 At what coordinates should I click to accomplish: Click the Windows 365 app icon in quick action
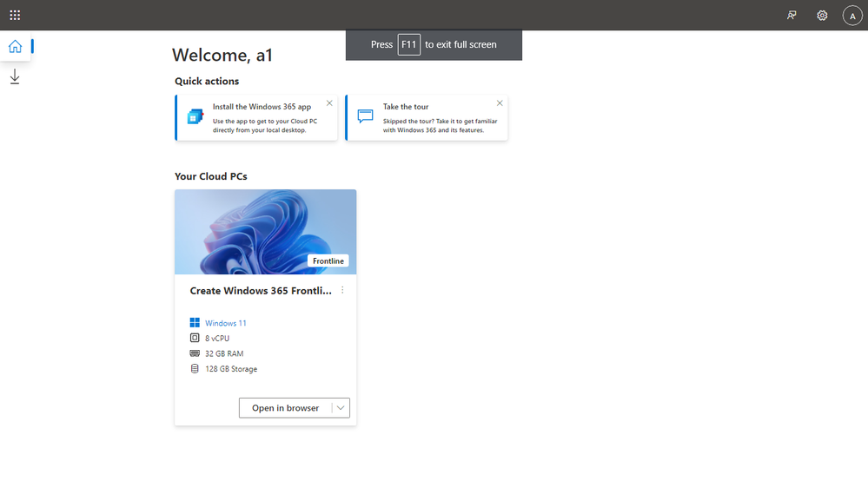195,116
